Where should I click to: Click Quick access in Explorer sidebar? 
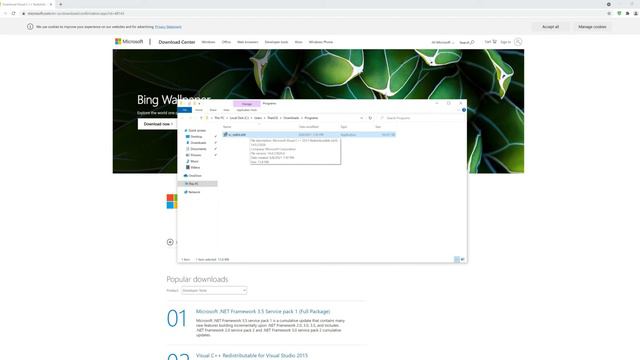pyautogui.click(x=197, y=131)
